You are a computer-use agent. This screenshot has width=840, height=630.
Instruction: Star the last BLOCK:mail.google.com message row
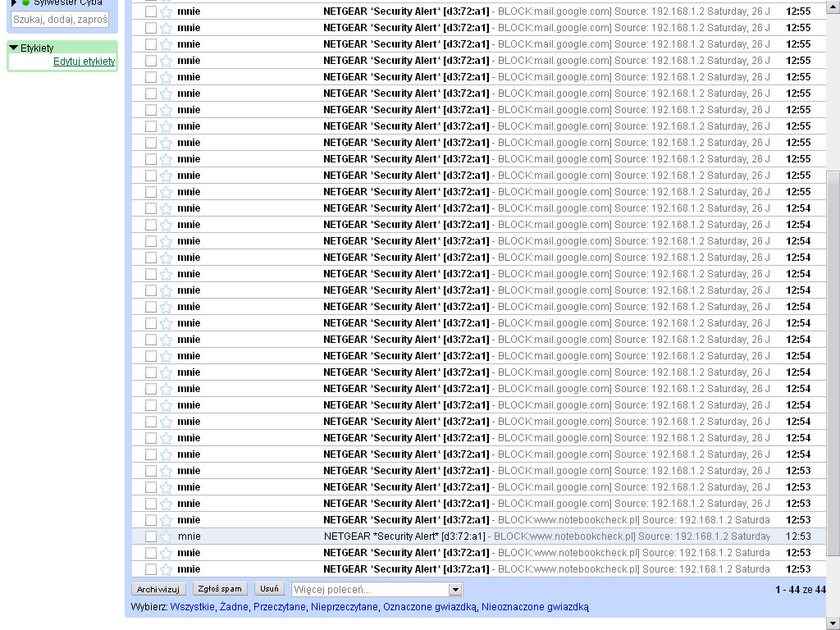tap(166, 504)
